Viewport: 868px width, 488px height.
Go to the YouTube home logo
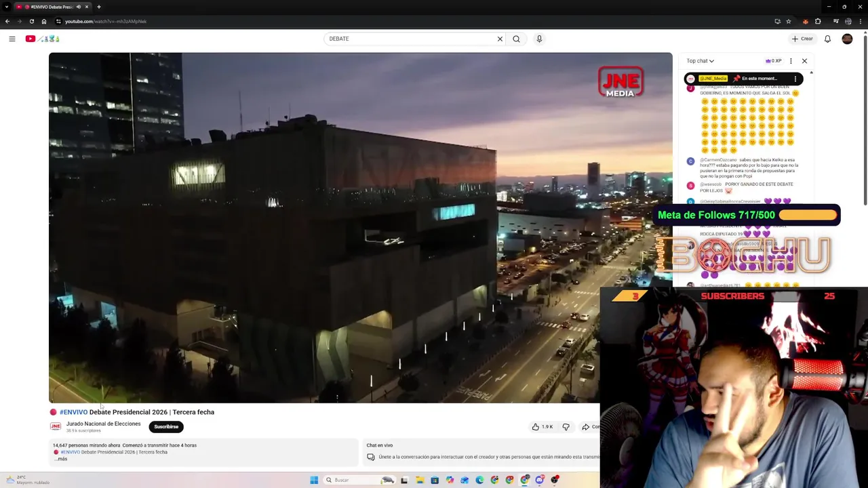[x=43, y=39]
